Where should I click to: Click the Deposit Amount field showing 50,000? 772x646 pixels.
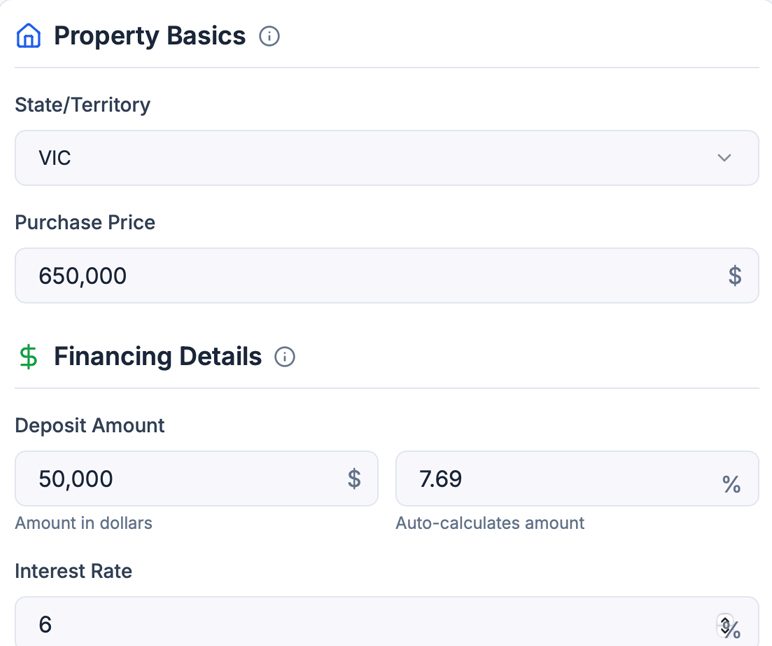180,478
